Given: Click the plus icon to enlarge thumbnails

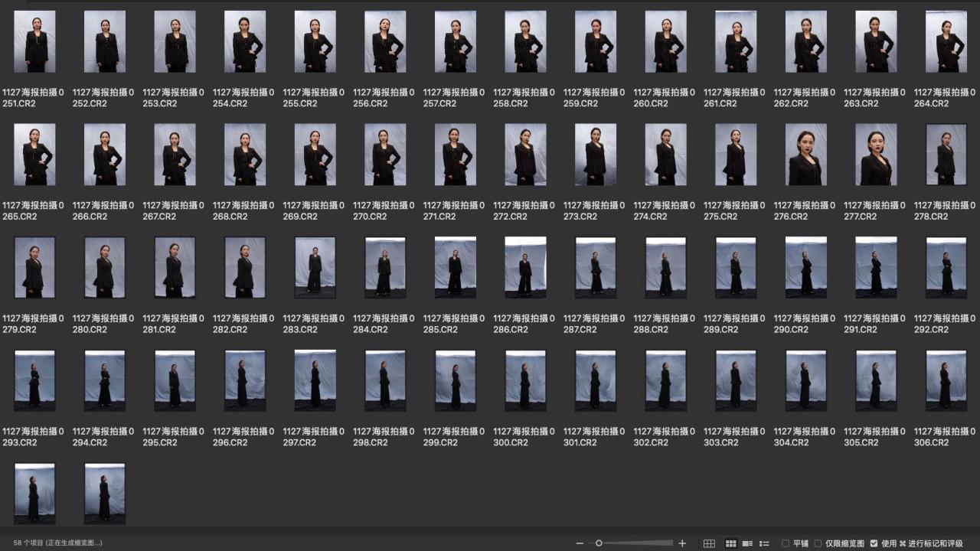Looking at the screenshot, I should pos(682,543).
